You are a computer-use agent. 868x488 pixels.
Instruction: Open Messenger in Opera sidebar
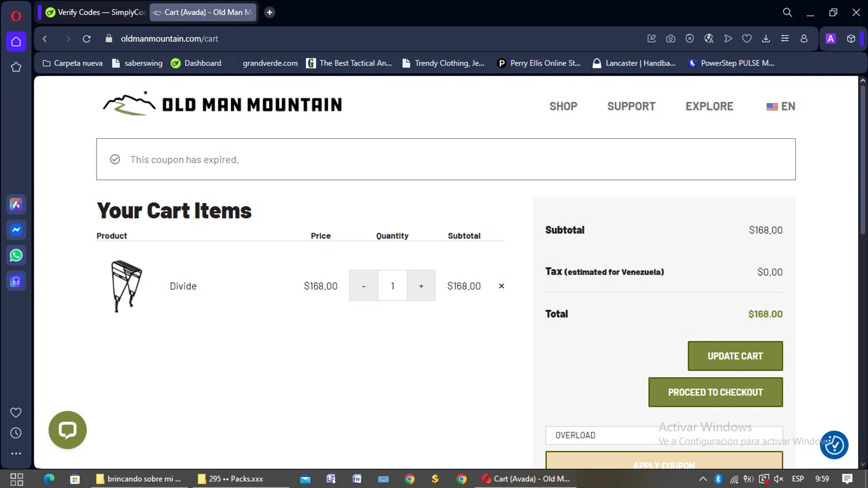coord(16,230)
